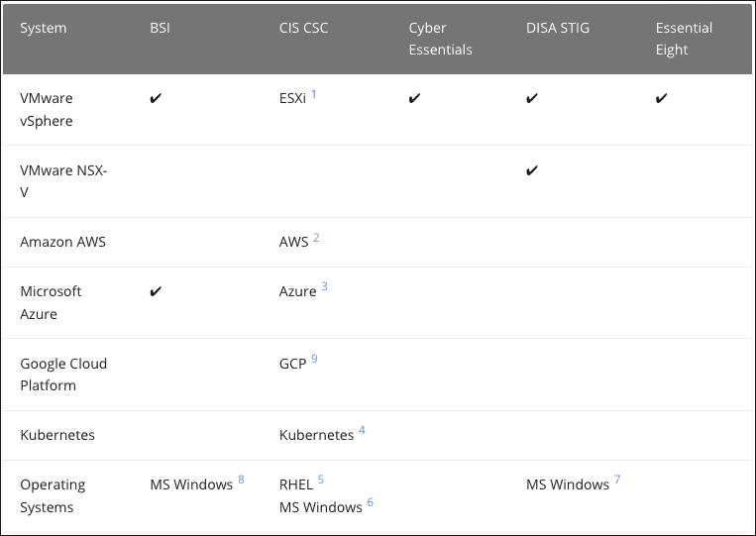Select the CIS CSC column header
756x536 pixels.
click(303, 28)
